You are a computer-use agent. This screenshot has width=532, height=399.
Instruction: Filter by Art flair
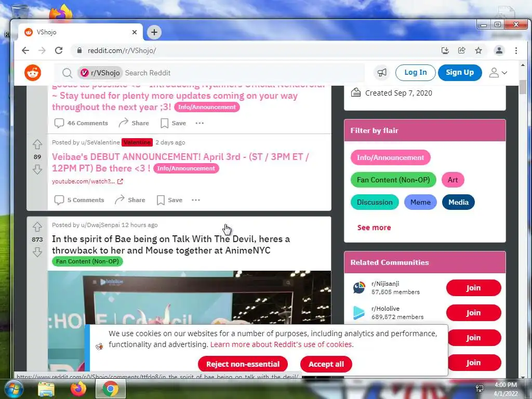point(453,180)
